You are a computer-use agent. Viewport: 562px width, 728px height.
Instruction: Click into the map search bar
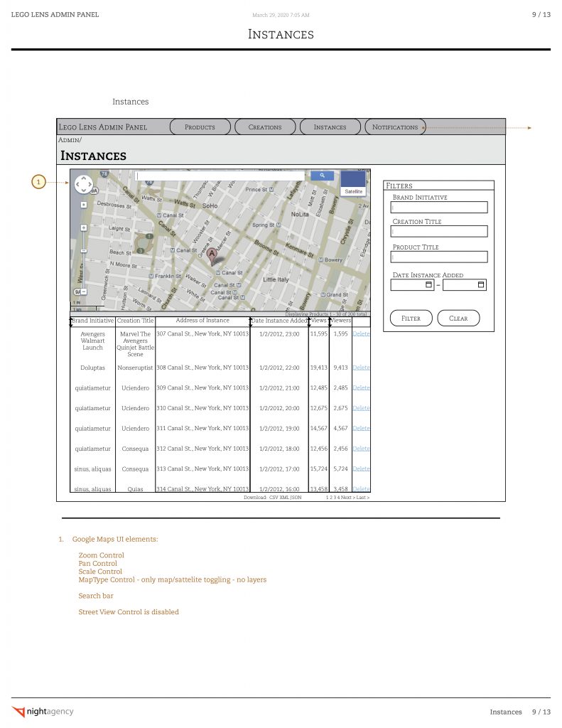pyautogui.click(x=220, y=176)
